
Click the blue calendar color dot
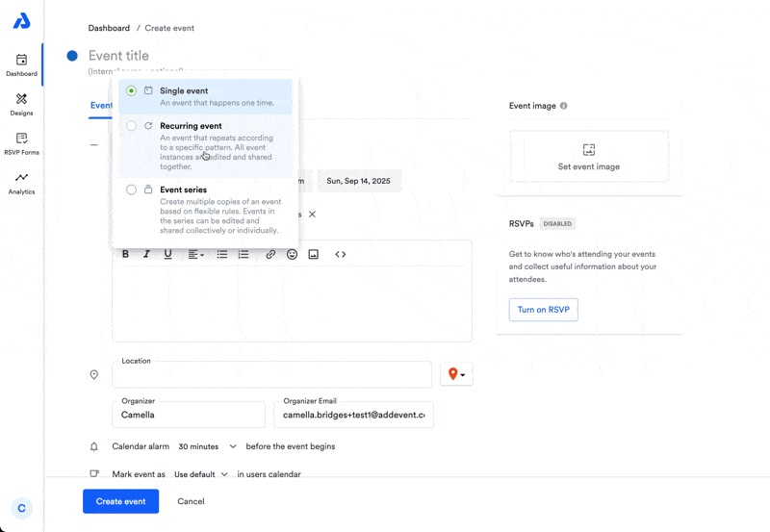coord(72,56)
